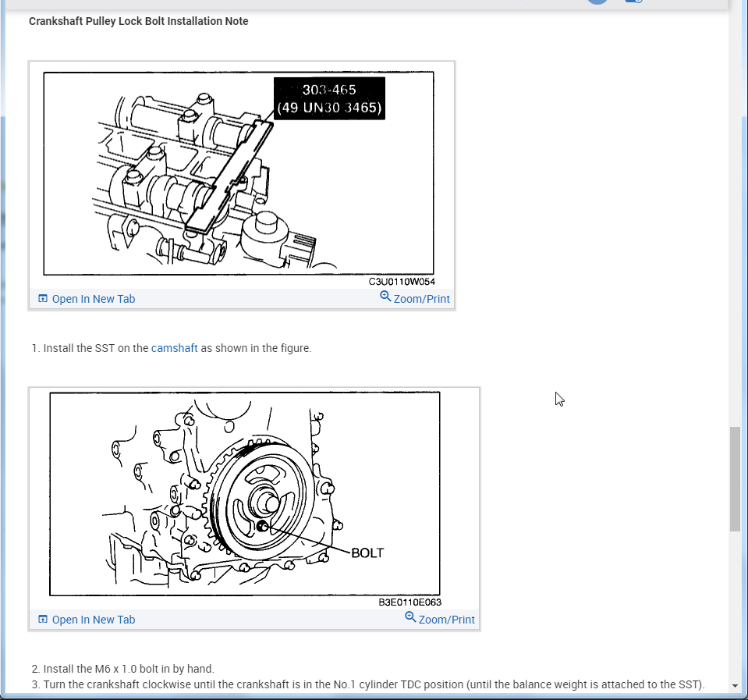
Task: Open crankshaft pulley BOLT figure in new tab
Action: tap(94, 620)
